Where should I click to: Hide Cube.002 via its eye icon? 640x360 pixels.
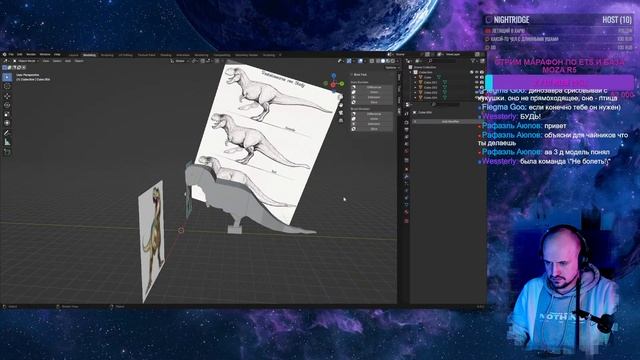[477, 87]
